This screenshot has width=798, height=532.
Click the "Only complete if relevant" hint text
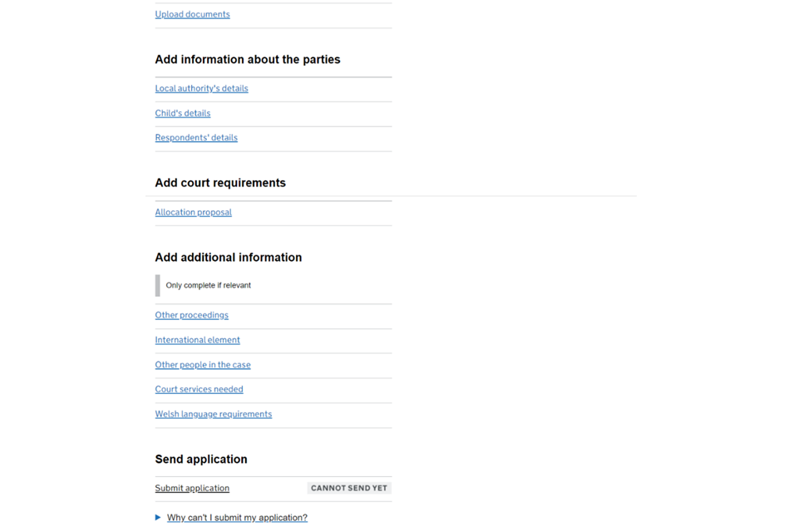pyautogui.click(x=208, y=285)
